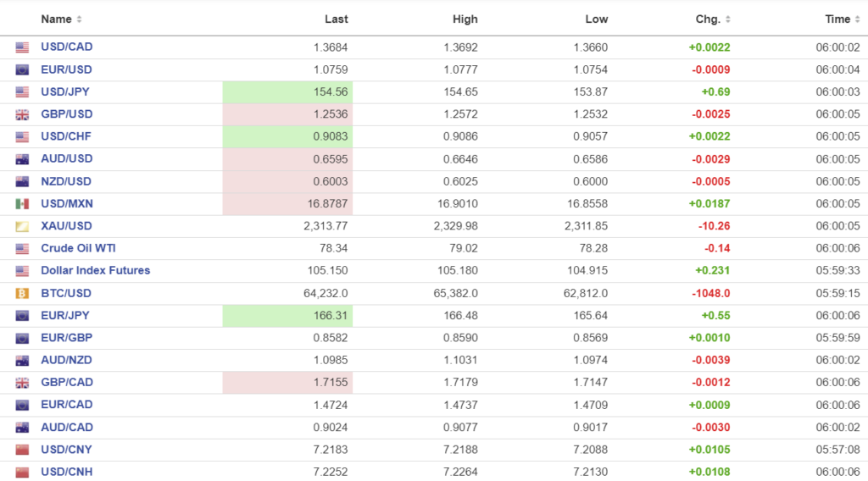Image resolution: width=868 pixels, height=481 pixels.
Task: Click the High column header
Action: pos(465,19)
